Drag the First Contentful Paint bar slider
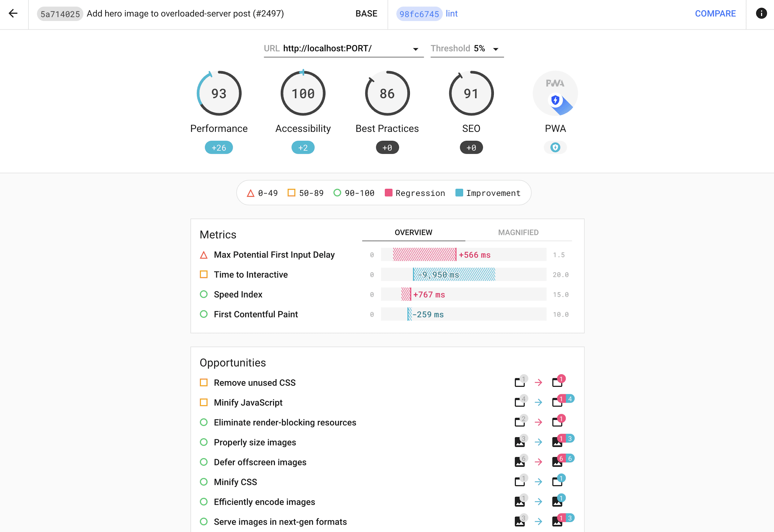Viewport: 774px width, 532px height. [410, 314]
